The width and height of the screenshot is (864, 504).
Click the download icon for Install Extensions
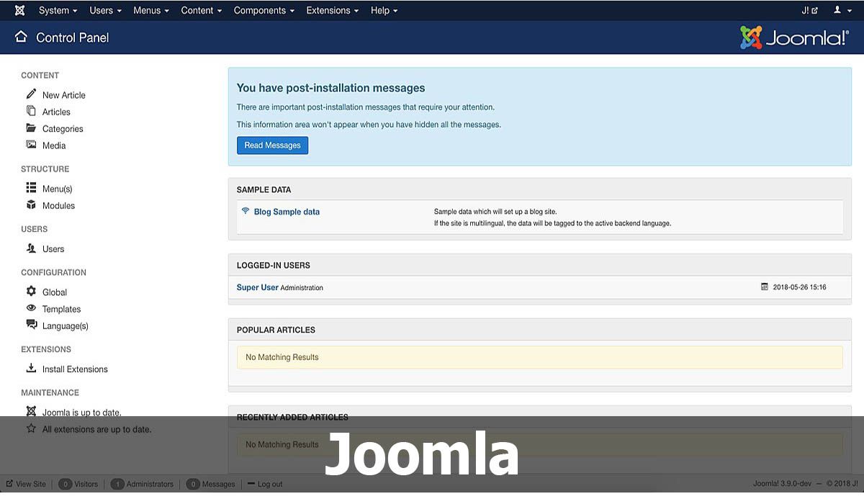[x=31, y=369]
